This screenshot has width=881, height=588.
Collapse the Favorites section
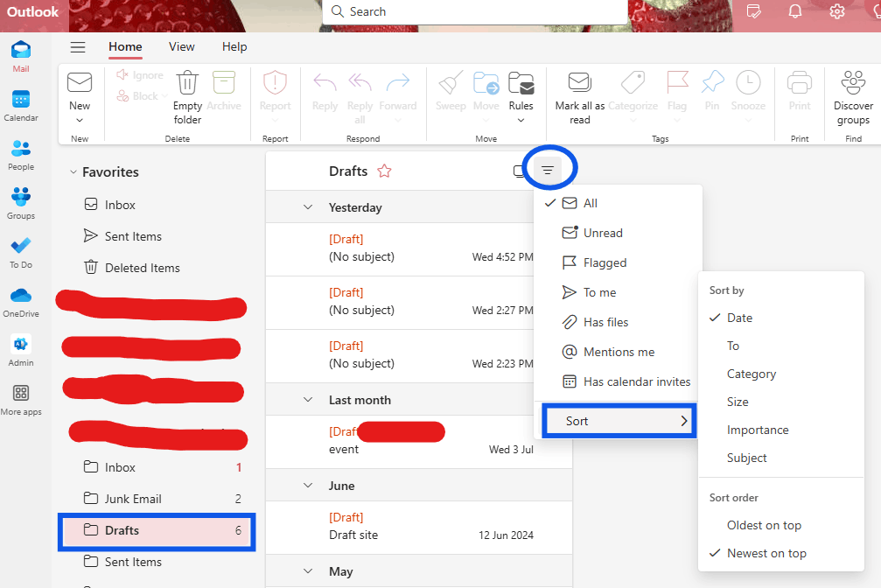(73, 172)
